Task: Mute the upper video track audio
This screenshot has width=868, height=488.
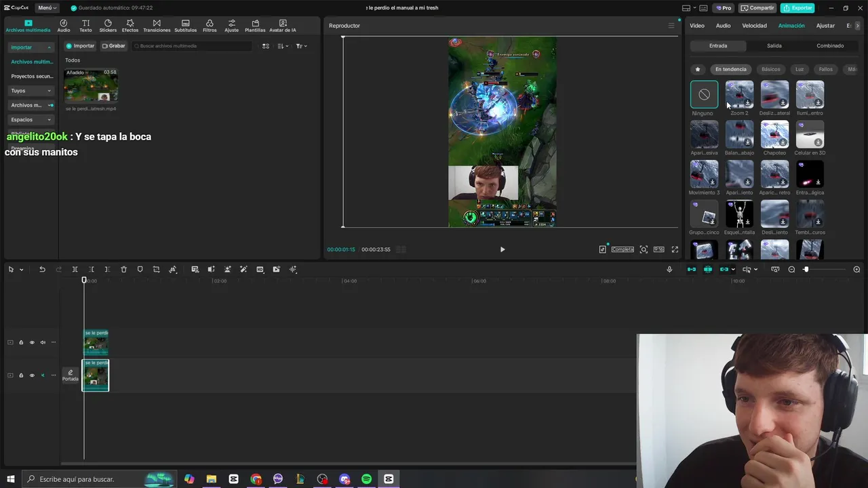Action: [x=43, y=342]
